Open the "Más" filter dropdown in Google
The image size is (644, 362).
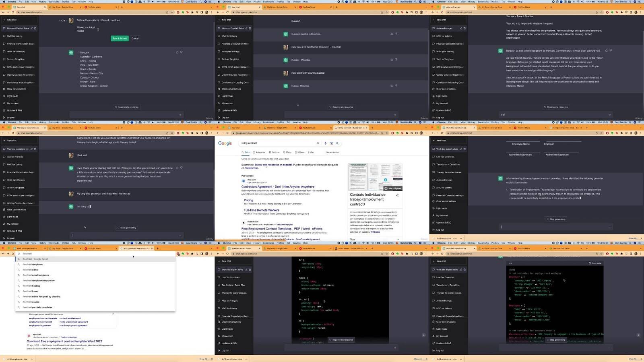[x=311, y=152]
